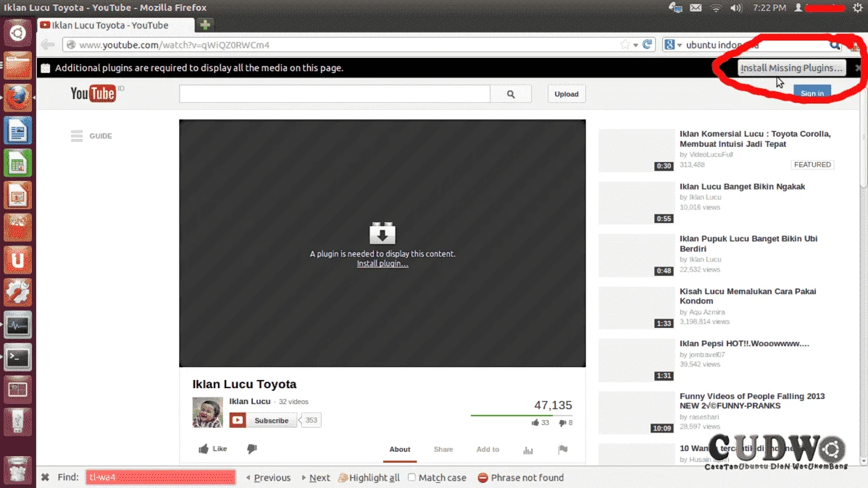The width and height of the screenshot is (868, 488).
Task: Subscribe to the Iklan Lucu channel
Action: tap(263, 421)
